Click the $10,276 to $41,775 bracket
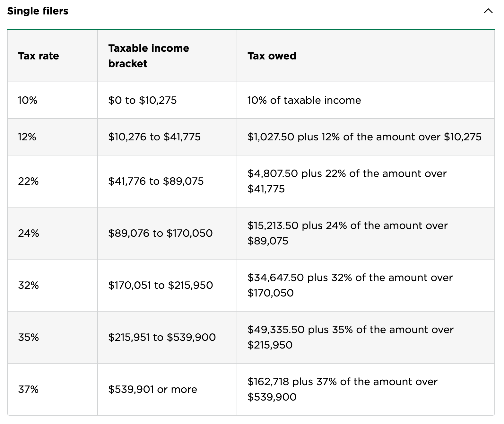This screenshot has width=504, height=424. (x=154, y=137)
